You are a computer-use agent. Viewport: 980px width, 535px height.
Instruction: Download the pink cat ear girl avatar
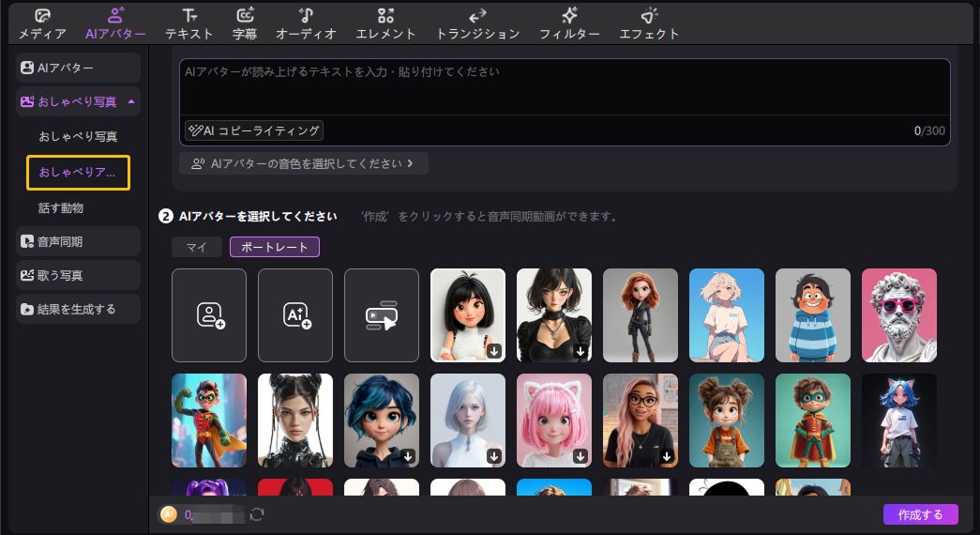(x=580, y=456)
